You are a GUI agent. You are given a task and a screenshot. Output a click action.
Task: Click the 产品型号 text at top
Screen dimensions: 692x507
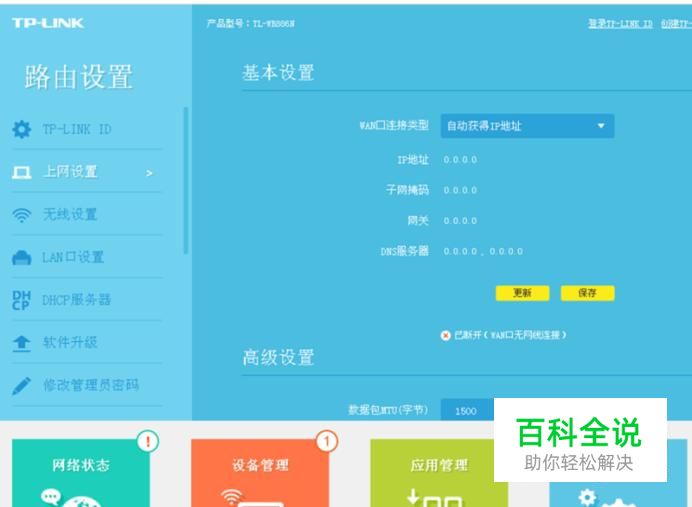point(251,23)
